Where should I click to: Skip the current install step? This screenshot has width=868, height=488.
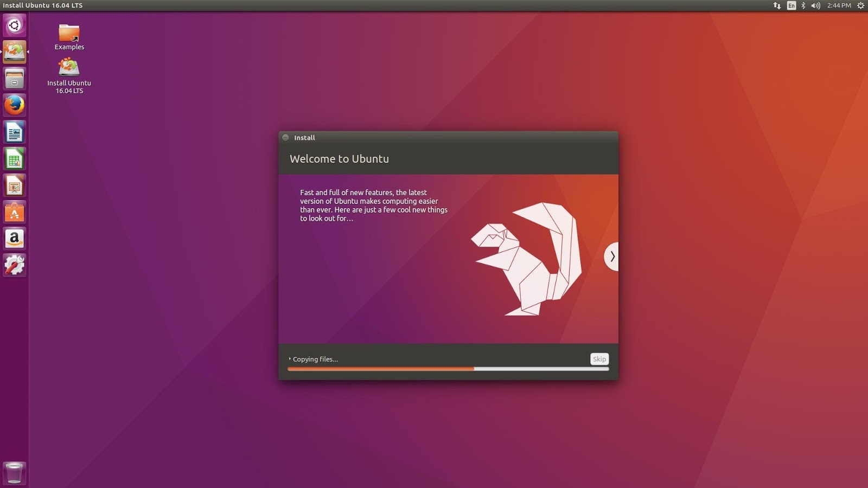(x=599, y=359)
